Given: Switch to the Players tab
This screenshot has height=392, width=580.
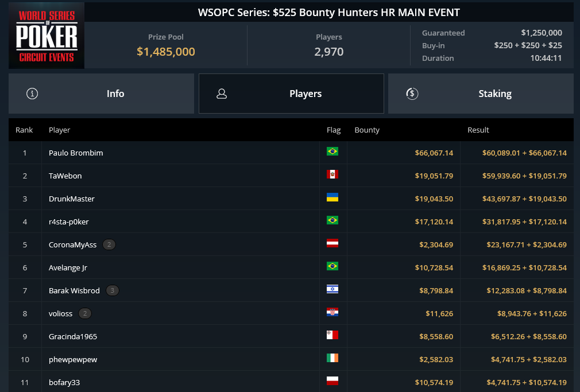Looking at the screenshot, I should (291, 94).
